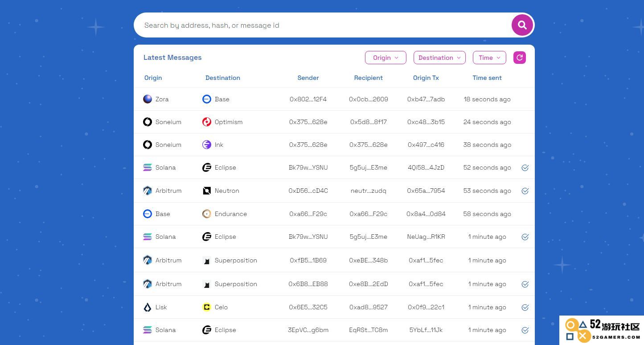Open the Time filter dropdown
This screenshot has width=644, height=345.
coord(489,58)
